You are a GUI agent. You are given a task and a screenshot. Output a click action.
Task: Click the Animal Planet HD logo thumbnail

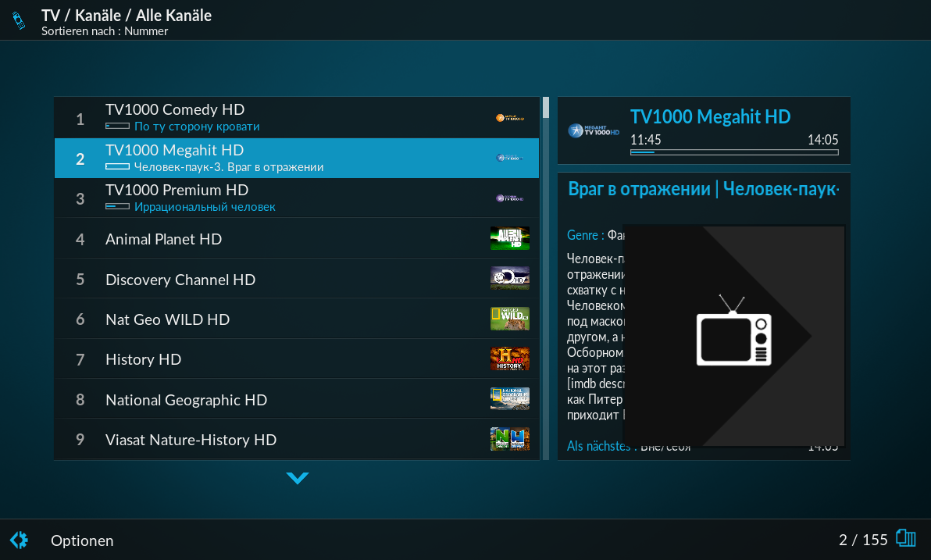click(x=510, y=238)
